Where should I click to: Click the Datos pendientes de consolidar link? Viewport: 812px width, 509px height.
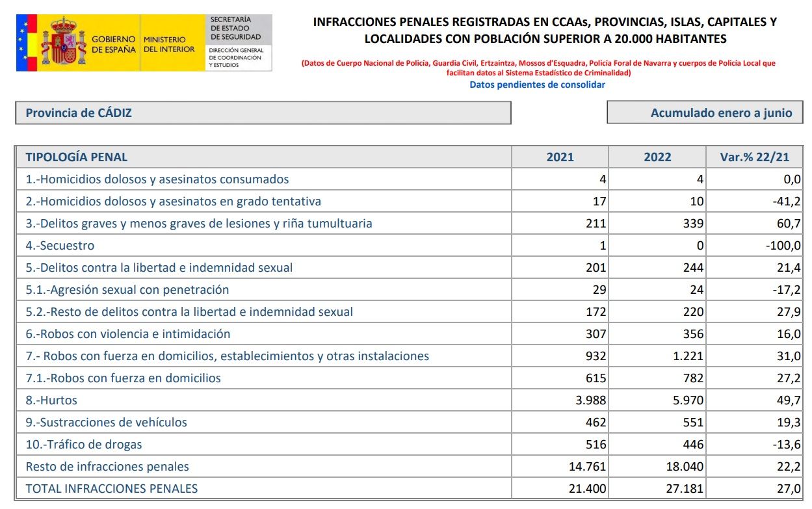click(x=538, y=84)
